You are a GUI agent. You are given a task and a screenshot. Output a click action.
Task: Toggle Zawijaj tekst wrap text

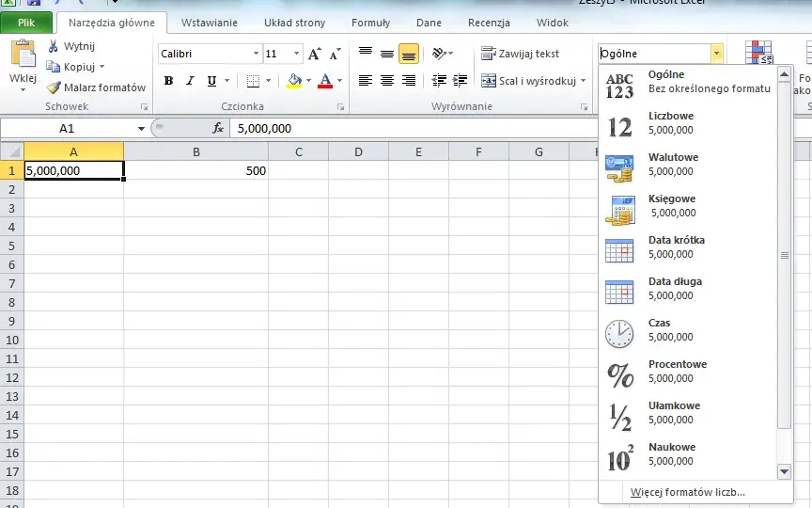click(x=520, y=54)
